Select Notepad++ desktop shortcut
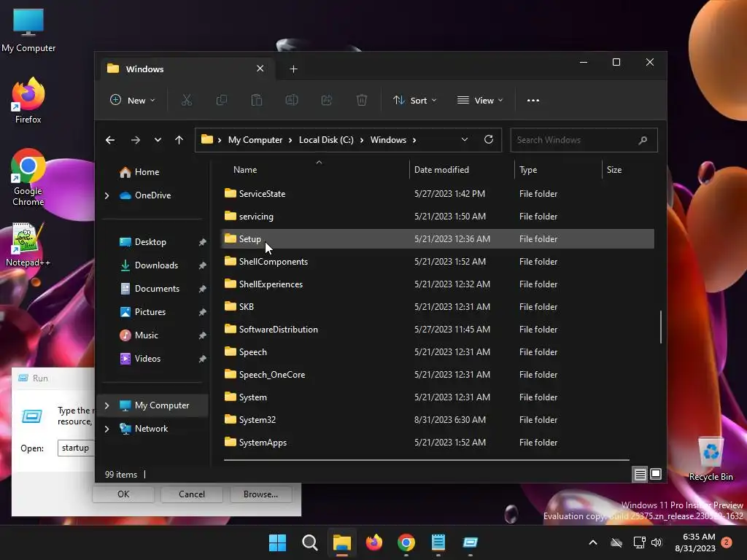Viewport: 747px width, 560px height. (28, 244)
